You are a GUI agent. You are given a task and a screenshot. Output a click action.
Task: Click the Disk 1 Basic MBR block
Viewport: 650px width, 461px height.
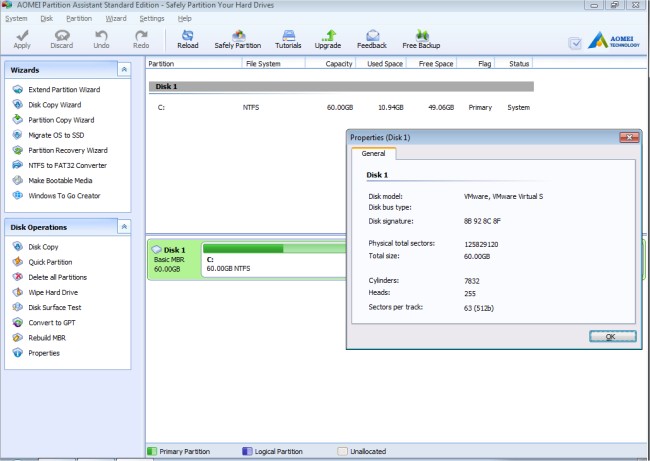pyautogui.click(x=174, y=260)
